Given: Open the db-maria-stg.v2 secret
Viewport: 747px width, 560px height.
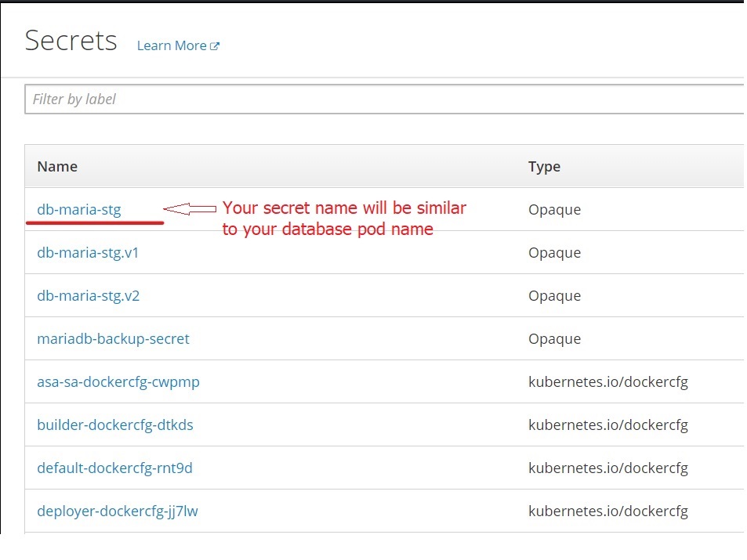Looking at the screenshot, I should point(88,296).
